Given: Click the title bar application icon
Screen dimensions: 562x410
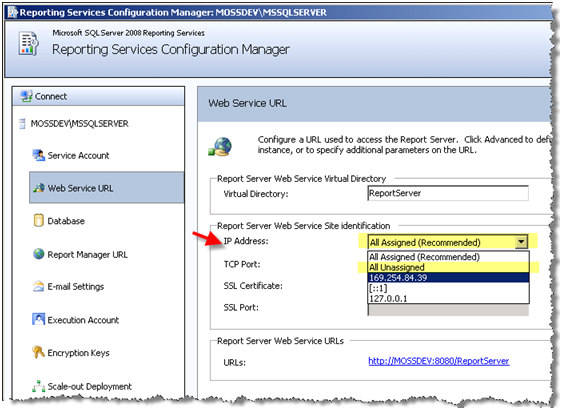Looking at the screenshot, I should coord(13,12).
